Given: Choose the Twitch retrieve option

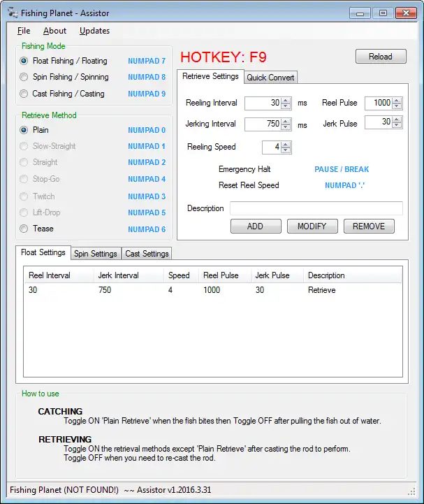Looking at the screenshot, I should click(37, 196).
